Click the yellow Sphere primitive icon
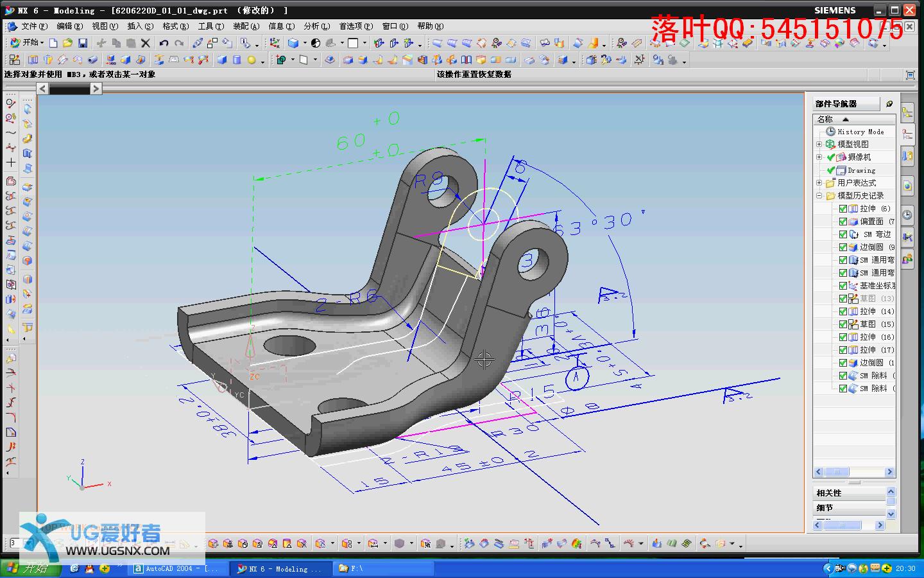This screenshot has width=924, height=578. pyautogui.click(x=252, y=60)
